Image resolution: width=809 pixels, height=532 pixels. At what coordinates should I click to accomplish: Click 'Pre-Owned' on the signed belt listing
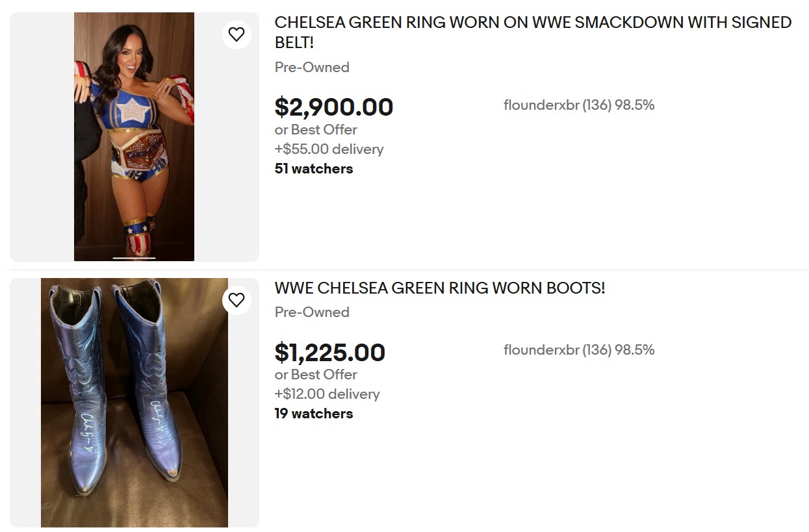pyautogui.click(x=312, y=68)
